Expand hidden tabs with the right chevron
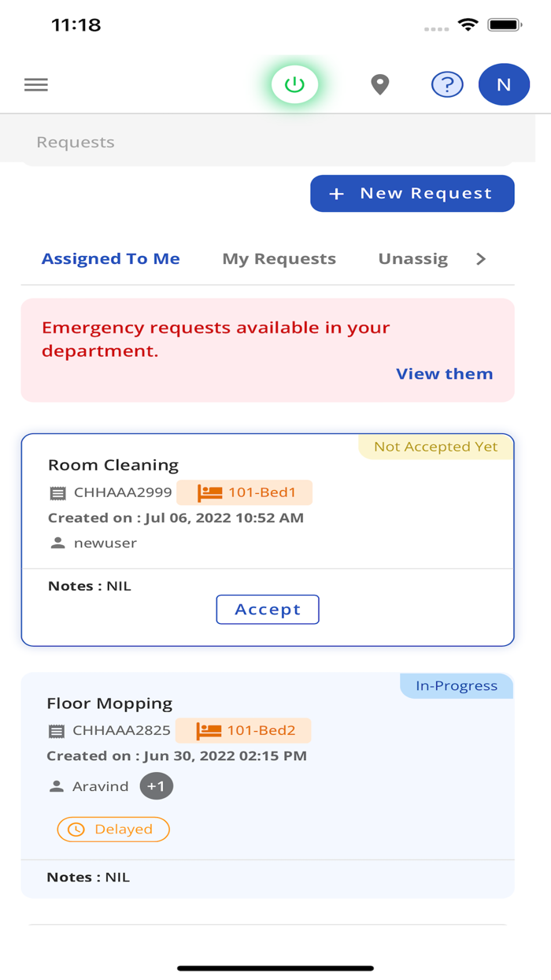The height and width of the screenshot is (980, 551). [x=481, y=258]
